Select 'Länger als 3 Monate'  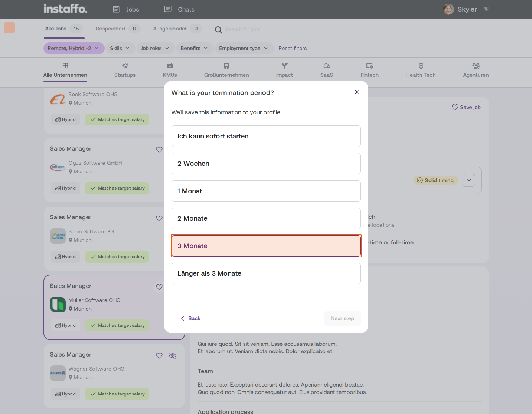pyautogui.click(x=266, y=273)
